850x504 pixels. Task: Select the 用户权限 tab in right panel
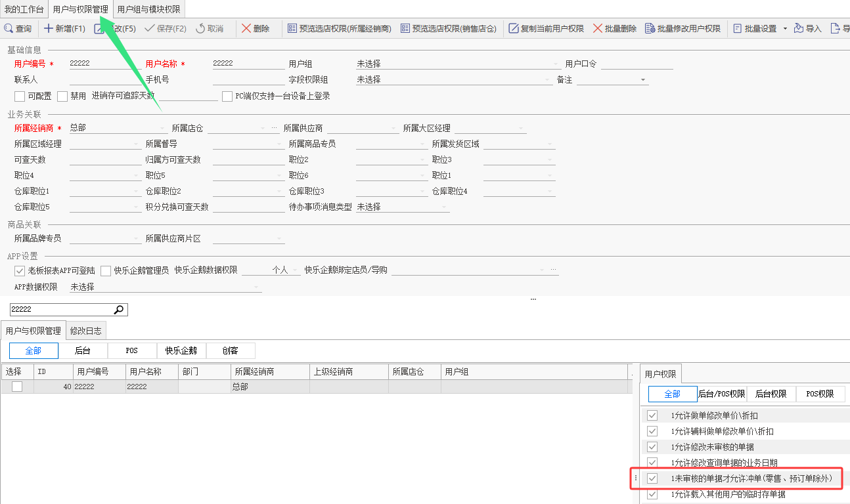(661, 374)
